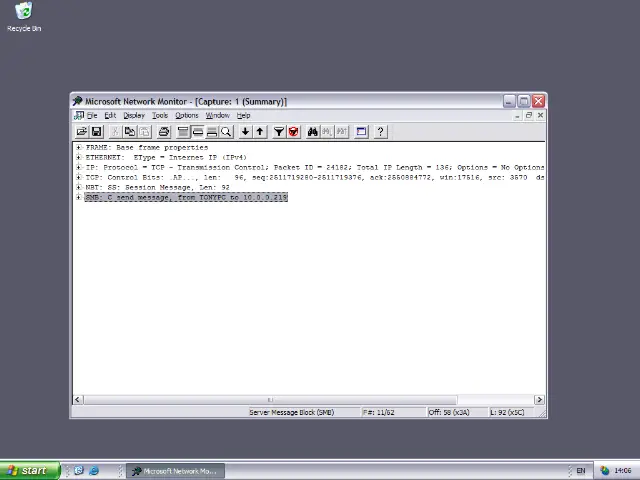Viewport: 640px width, 480px height.
Task: Click the question mark Help icon
Action: click(380, 131)
